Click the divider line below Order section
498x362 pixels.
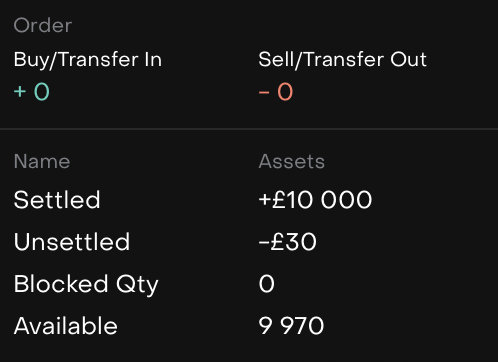pyautogui.click(x=249, y=129)
